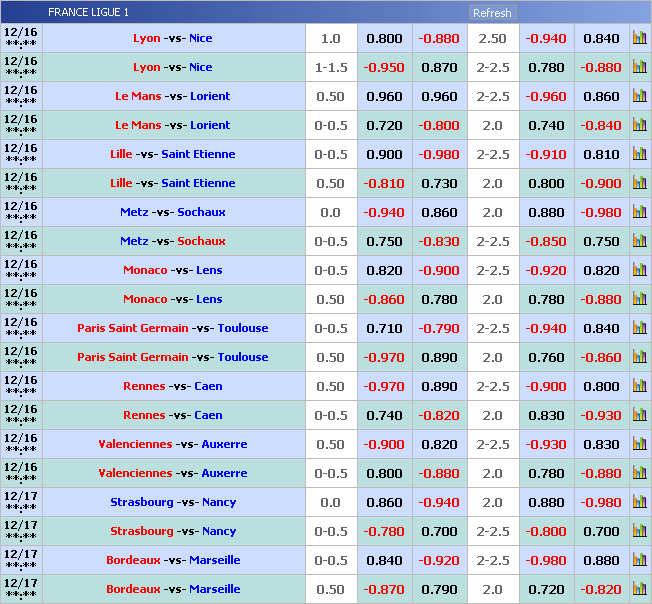Select the -0.950 odds in the Lyon-Nice row
The image size is (652, 604).
[x=384, y=68]
